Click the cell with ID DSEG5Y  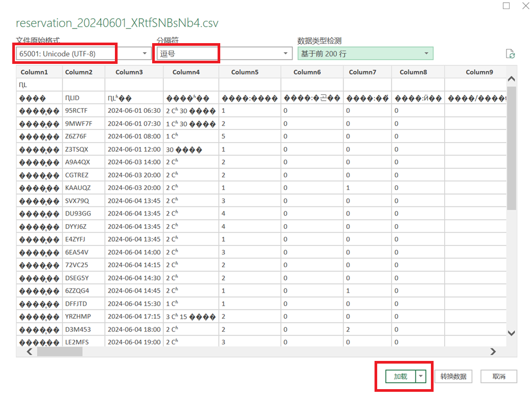[84, 278]
